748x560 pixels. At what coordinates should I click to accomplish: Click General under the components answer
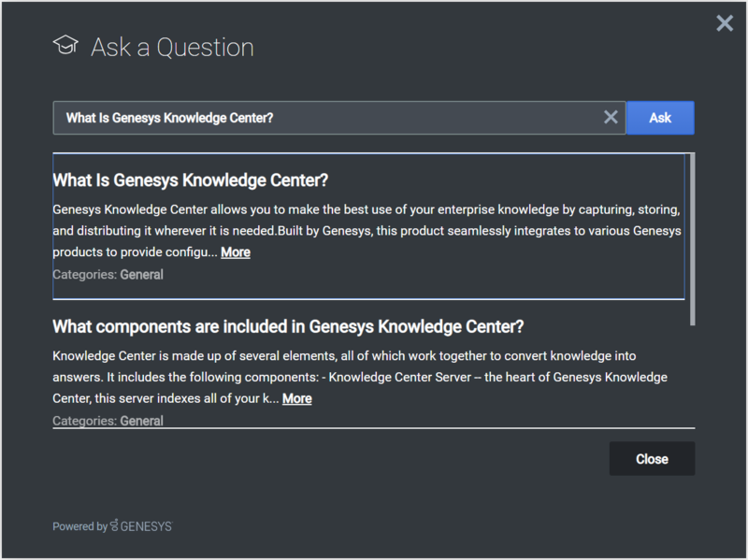pos(141,421)
